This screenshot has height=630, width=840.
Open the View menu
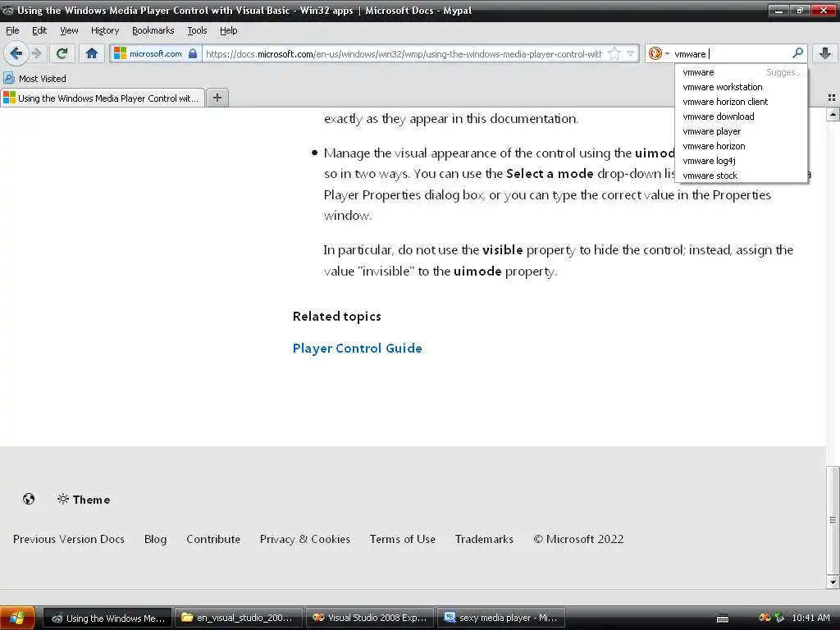[69, 30]
